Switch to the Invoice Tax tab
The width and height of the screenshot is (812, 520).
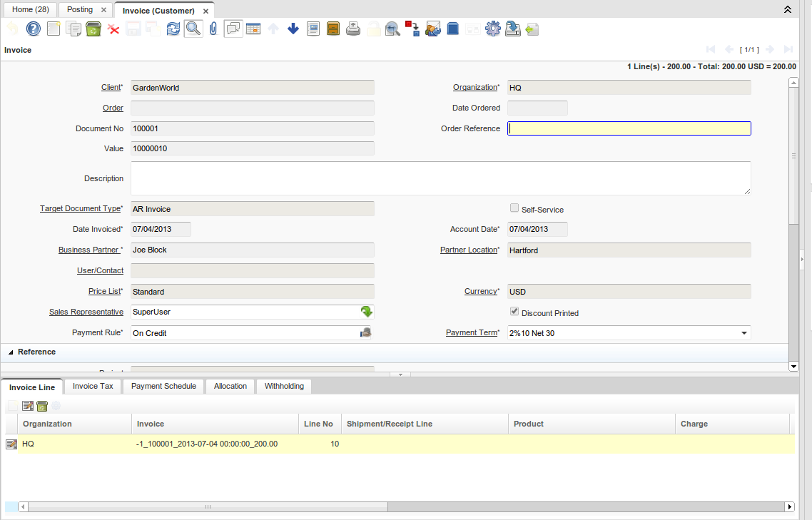click(93, 386)
